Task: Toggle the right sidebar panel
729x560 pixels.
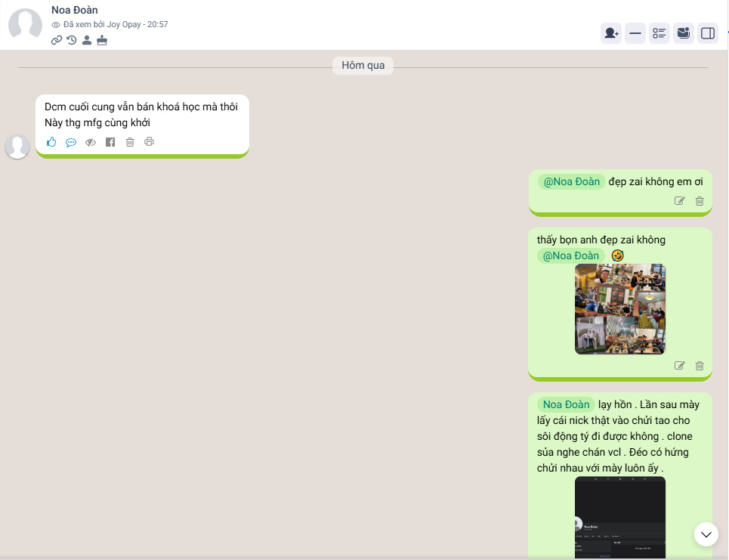Action: (x=708, y=33)
